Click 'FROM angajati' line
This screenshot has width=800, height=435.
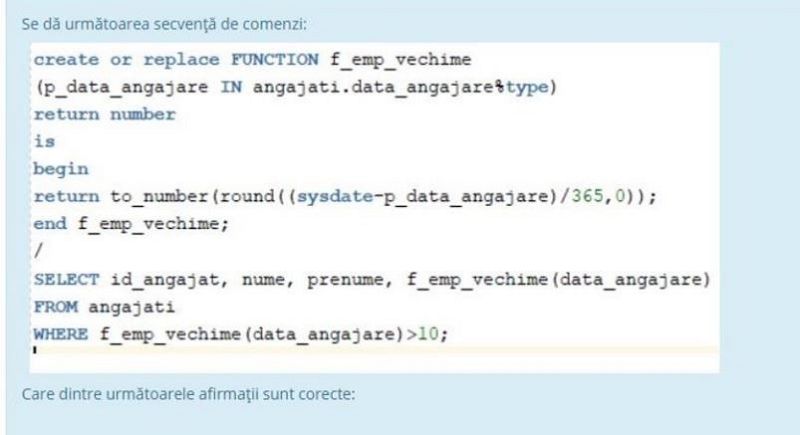pyautogui.click(x=104, y=307)
